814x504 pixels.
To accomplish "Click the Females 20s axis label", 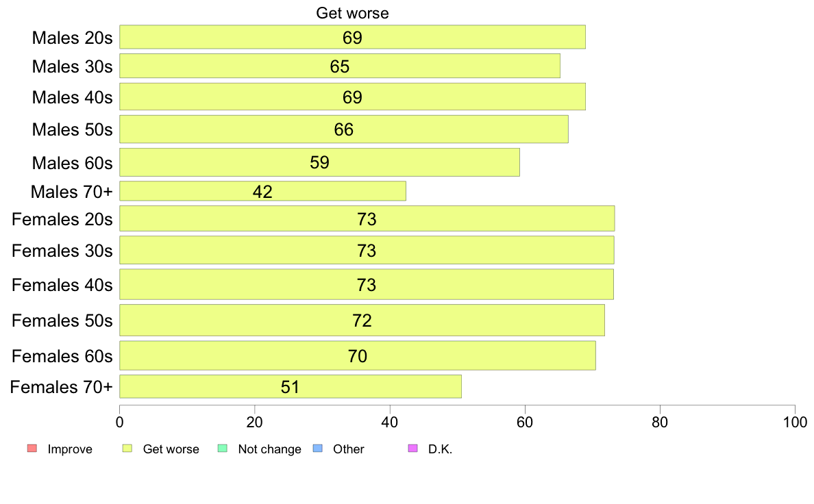I will [62, 219].
